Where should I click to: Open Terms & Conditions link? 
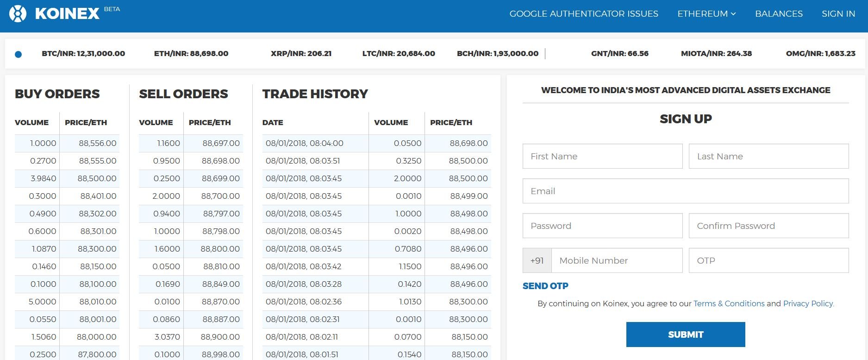tap(729, 303)
